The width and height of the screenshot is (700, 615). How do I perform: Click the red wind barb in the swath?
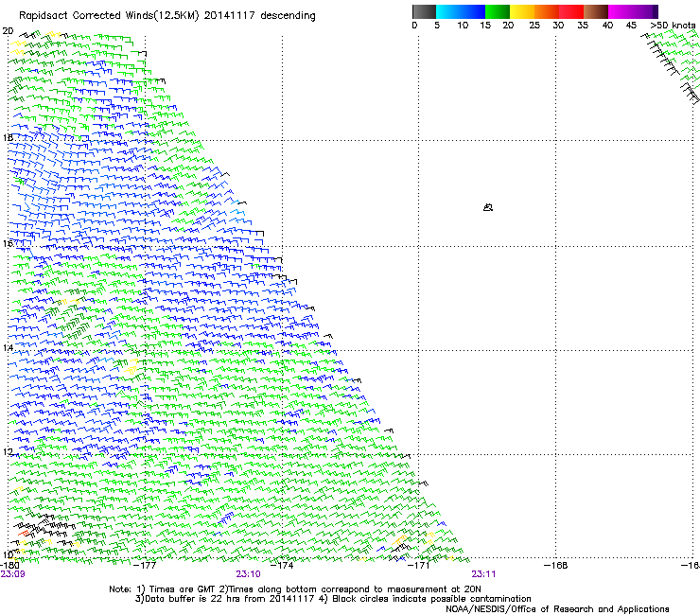click(x=24, y=534)
